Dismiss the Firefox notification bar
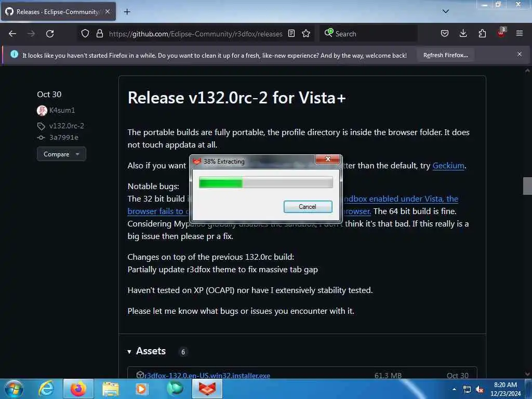This screenshot has height=399, width=532. tap(520, 54)
